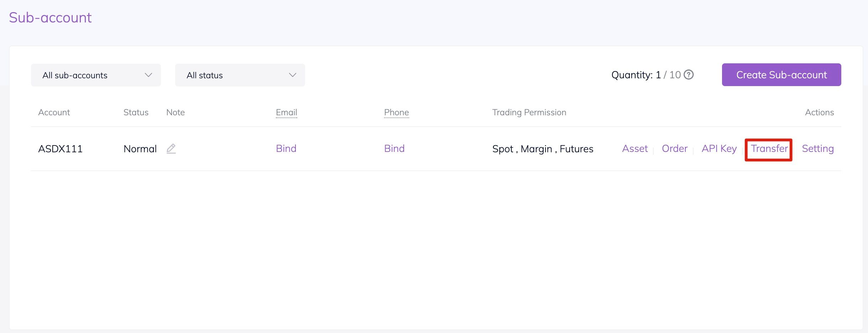The image size is (868, 333).
Task: Open the All status dropdown
Action: point(240,75)
